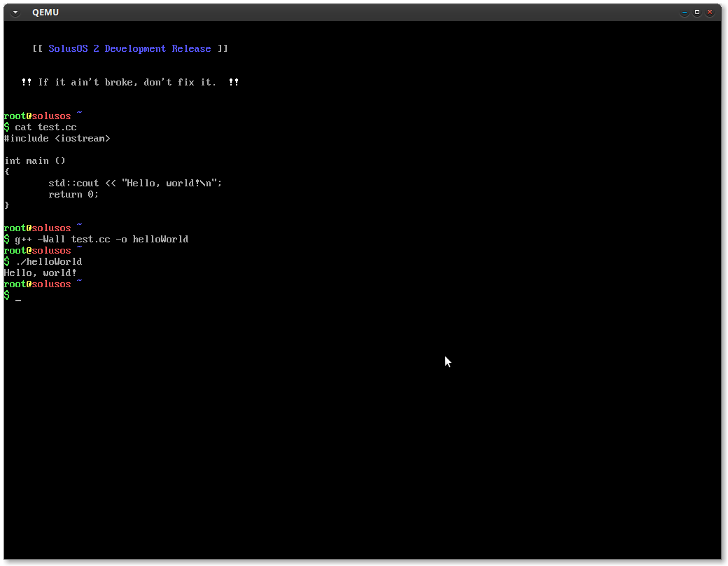The image size is (728, 566).
Task: Click the 'cat test.cc' command line
Action: pyautogui.click(x=45, y=127)
